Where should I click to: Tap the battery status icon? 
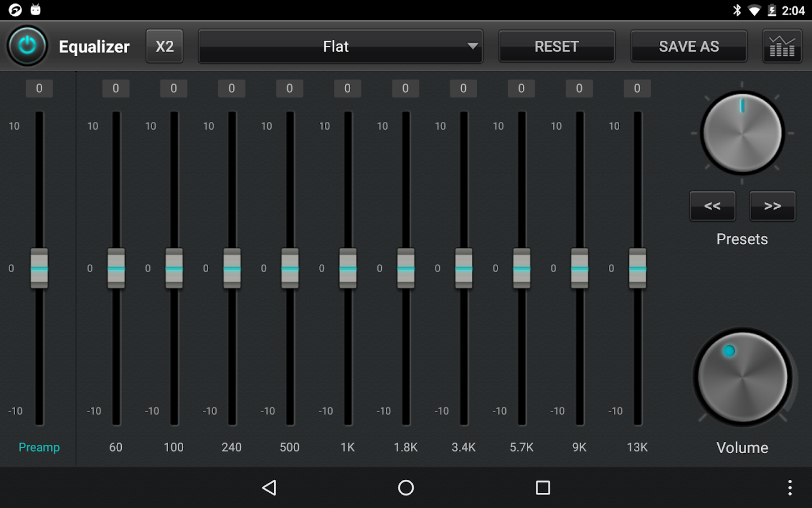click(x=772, y=10)
